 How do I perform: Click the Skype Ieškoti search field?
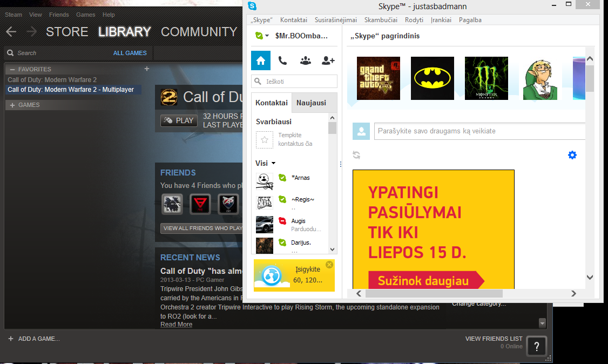point(294,82)
